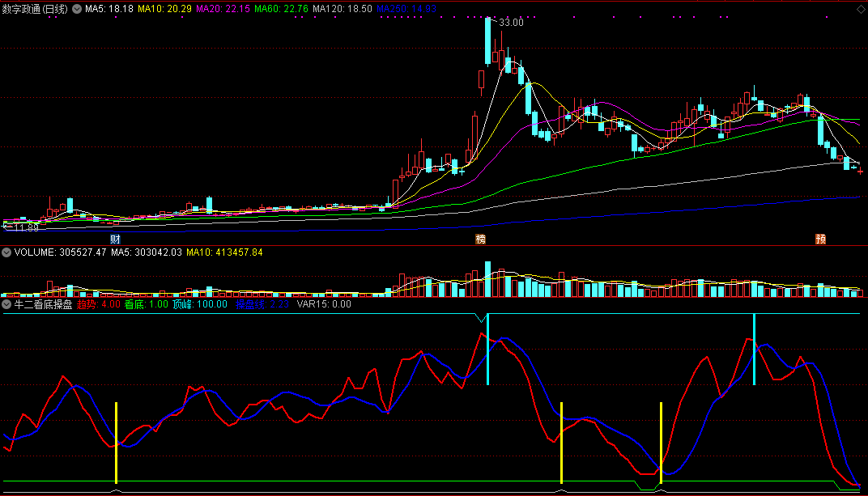
Task: Click the VAR15: 0.00 value
Action: (x=324, y=304)
